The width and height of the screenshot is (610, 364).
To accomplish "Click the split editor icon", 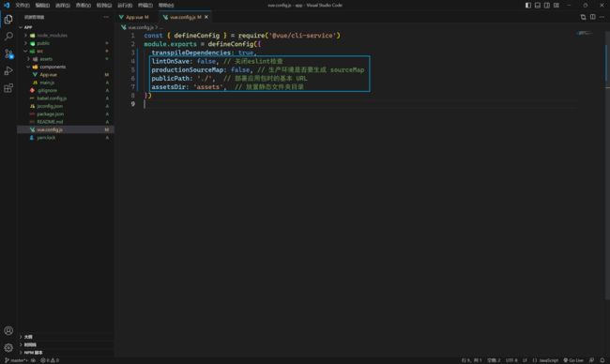I will (x=592, y=17).
